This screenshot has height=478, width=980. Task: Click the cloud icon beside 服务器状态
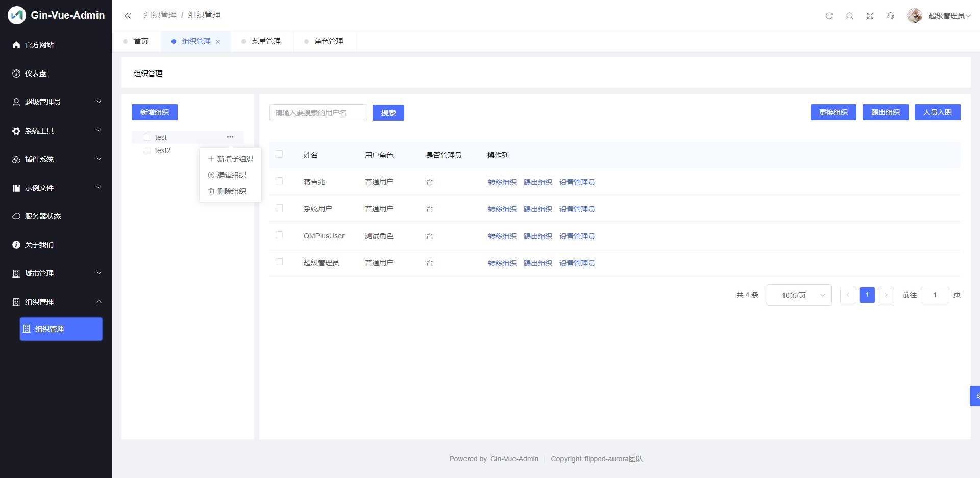(x=16, y=216)
